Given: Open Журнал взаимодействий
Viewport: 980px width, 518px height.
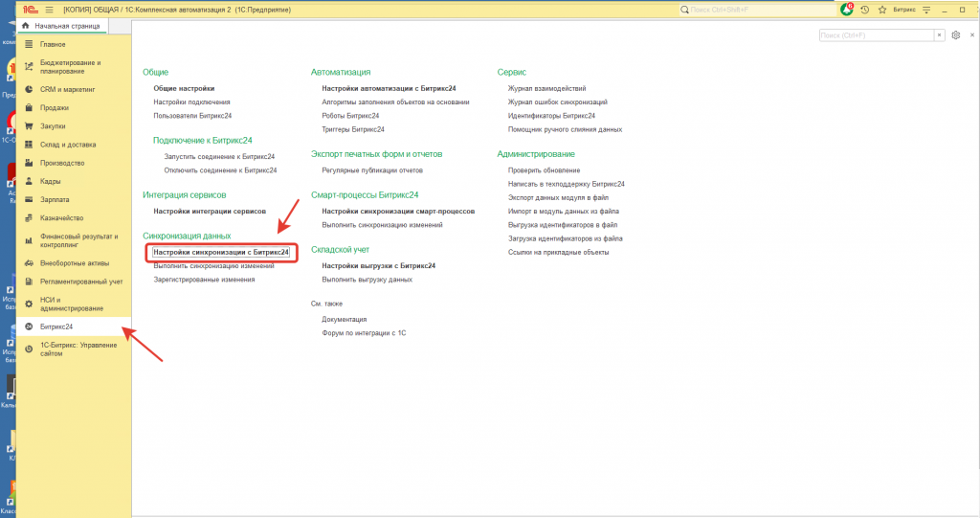Looking at the screenshot, I should 546,88.
